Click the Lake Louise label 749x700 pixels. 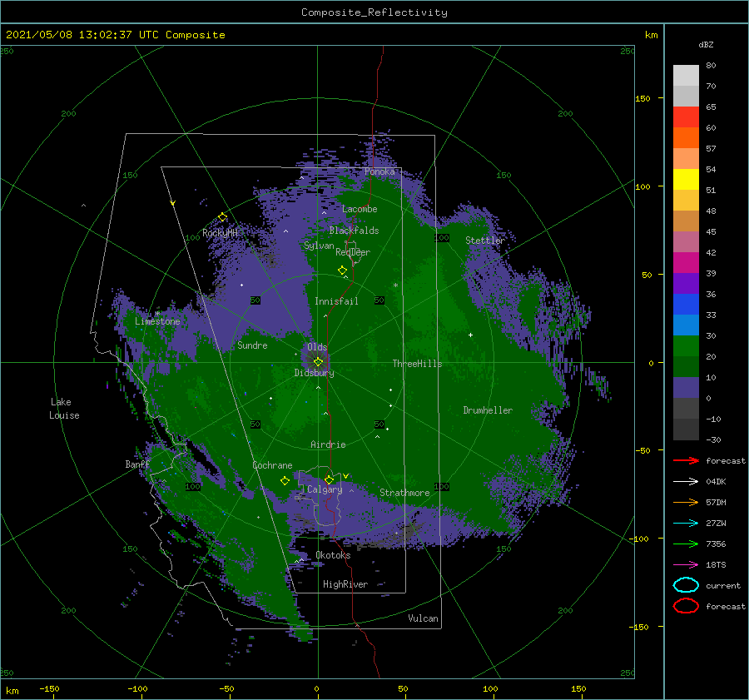64,409
